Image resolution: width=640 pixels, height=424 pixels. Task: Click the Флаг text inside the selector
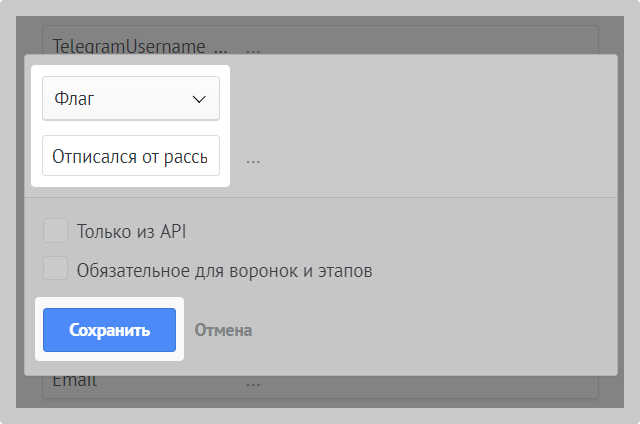74,99
